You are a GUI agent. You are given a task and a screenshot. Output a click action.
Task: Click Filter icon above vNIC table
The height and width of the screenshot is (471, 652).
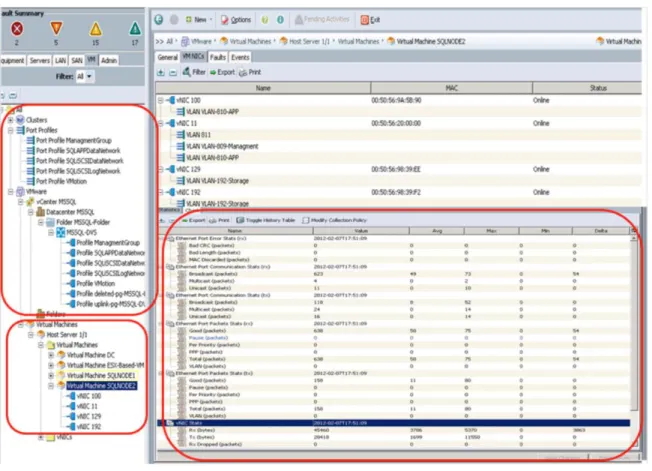(187, 72)
